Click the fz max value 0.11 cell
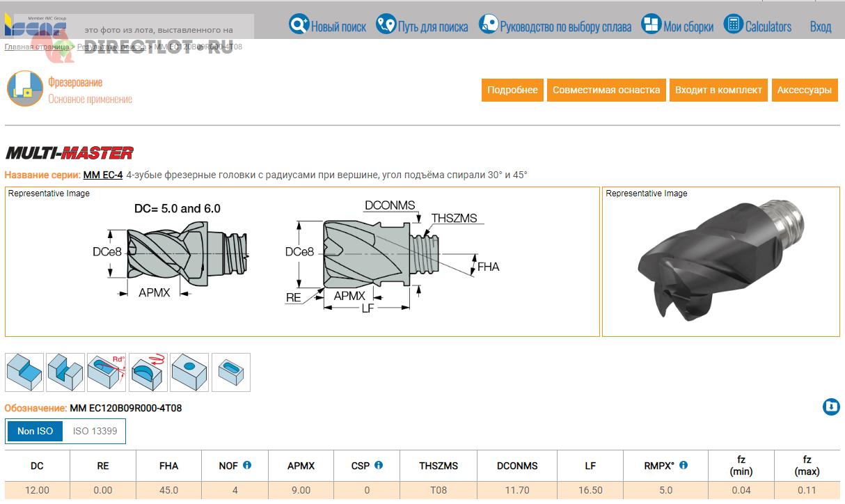 coord(807,490)
